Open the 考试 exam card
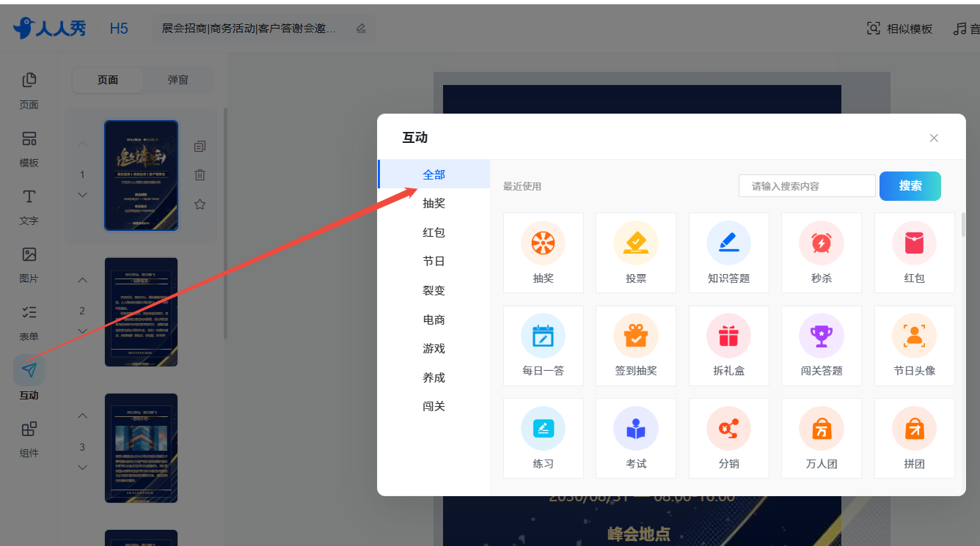Screen dimensions: 980x546 tap(636, 438)
